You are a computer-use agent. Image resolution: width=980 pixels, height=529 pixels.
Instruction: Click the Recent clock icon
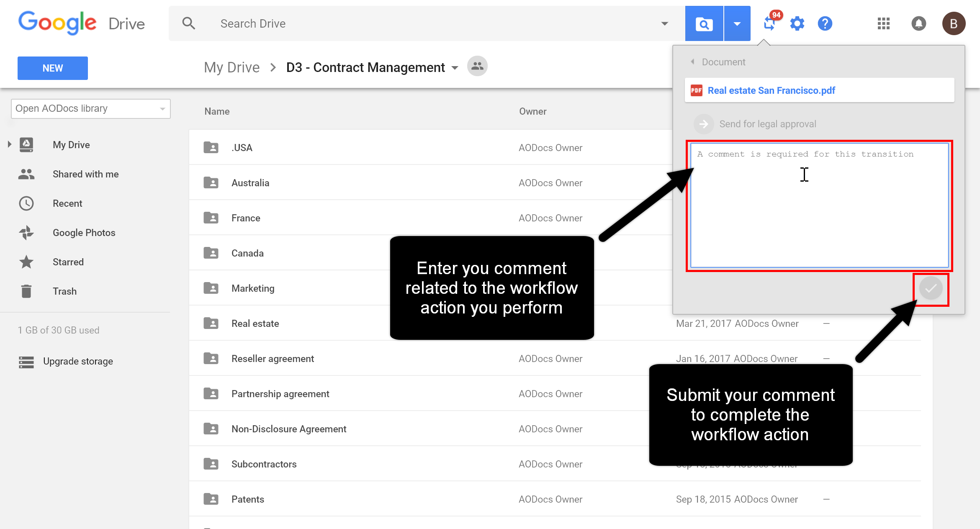26,203
